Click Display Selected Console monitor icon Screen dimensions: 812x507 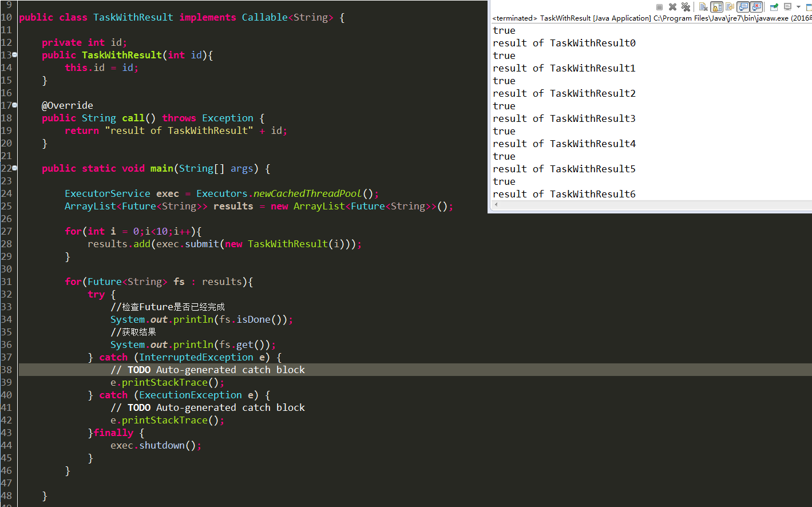click(788, 7)
